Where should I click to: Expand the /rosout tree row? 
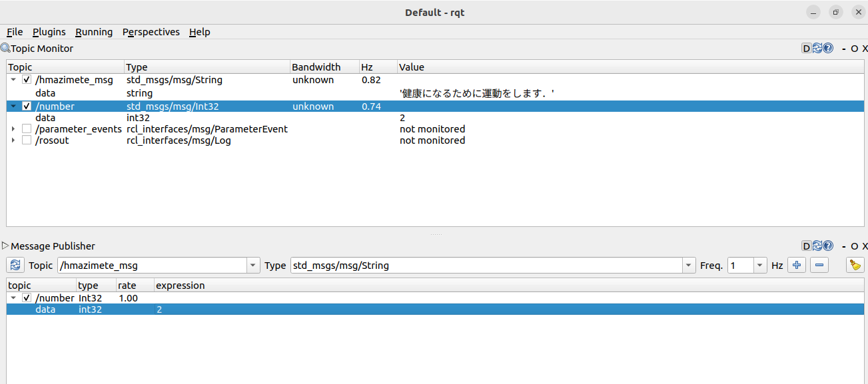pyautogui.click(x=13, y=140)
